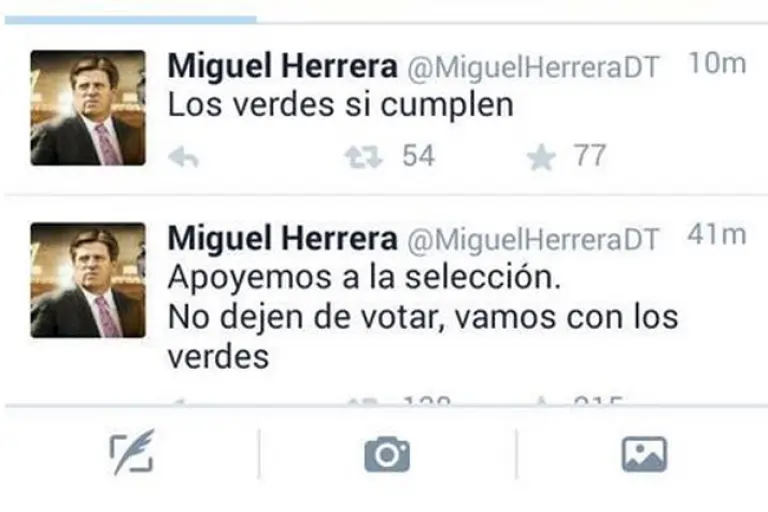View the 77 favorites count
The width and height of the screenshot is (768, 512).
pos(590,156)
